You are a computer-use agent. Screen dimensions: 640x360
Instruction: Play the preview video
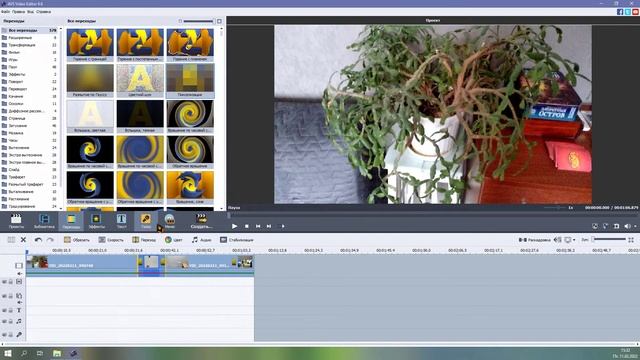point(234,226)
